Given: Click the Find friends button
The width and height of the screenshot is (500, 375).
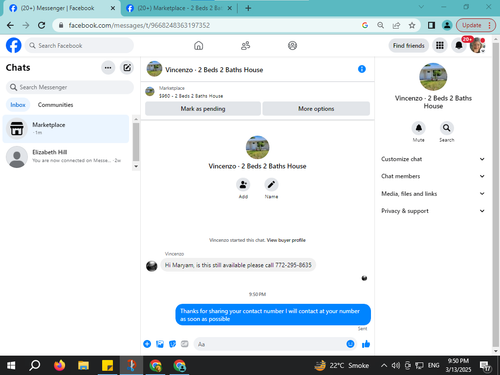Looking at the screenshot, I should click(408, 45).
